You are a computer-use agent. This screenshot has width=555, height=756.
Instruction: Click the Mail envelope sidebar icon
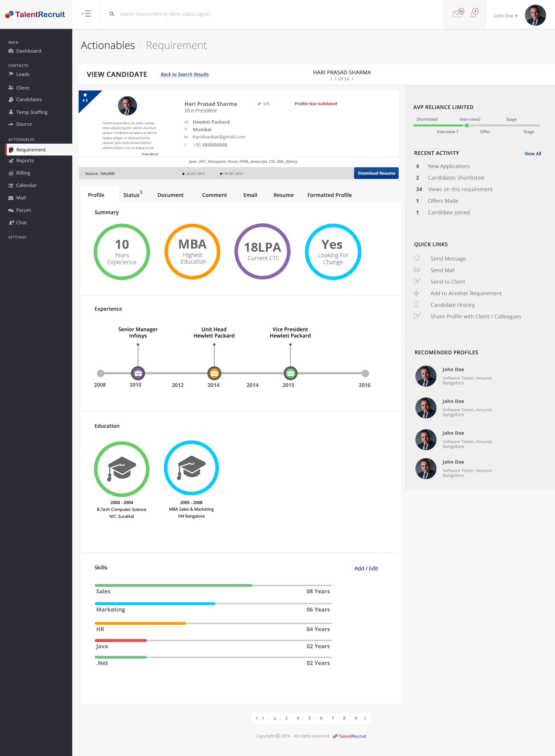point(11,198)
